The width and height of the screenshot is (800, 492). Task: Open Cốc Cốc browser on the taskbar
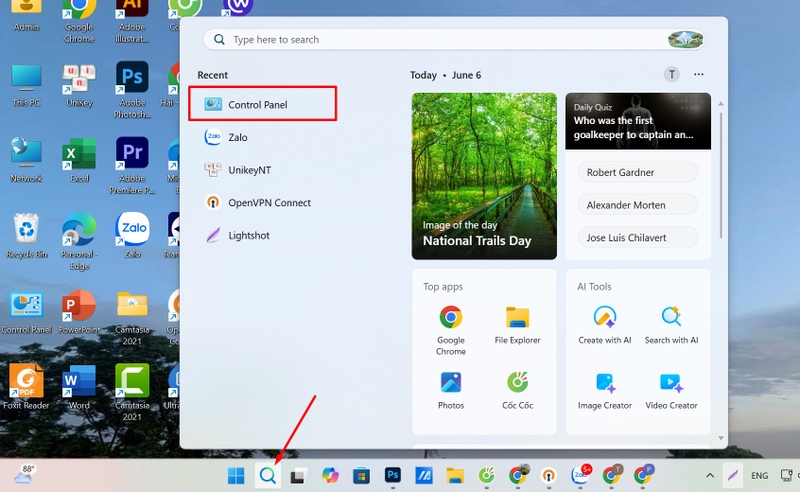pos(486,476)
